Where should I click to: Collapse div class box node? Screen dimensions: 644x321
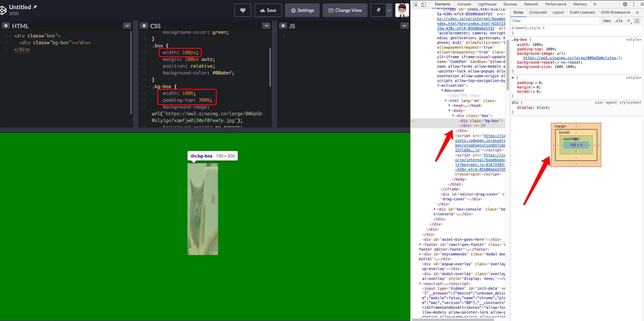pyautogui.click(x=453, y=116)
